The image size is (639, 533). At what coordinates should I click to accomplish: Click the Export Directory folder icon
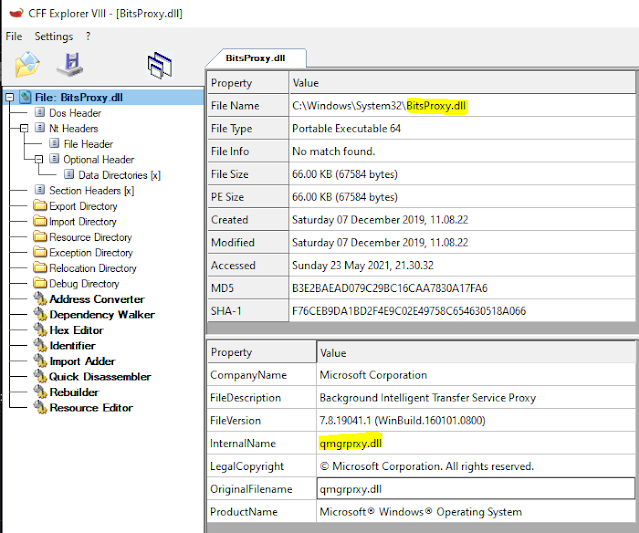coord(40,205)
